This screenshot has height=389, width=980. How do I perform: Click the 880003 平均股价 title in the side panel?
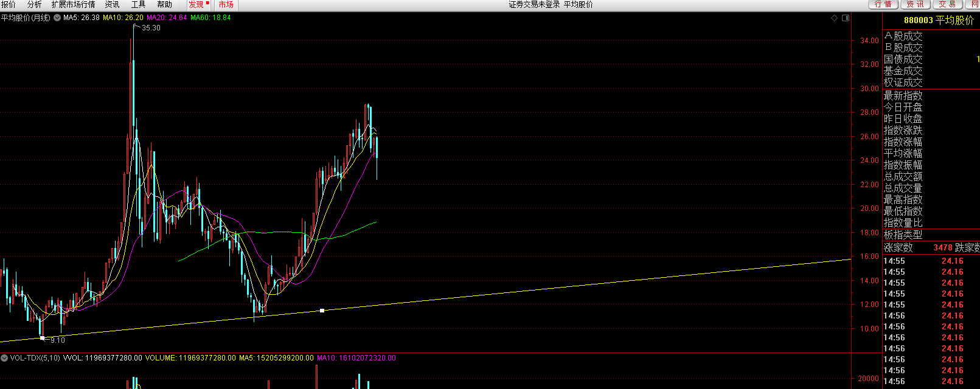[x=939, y=21]
